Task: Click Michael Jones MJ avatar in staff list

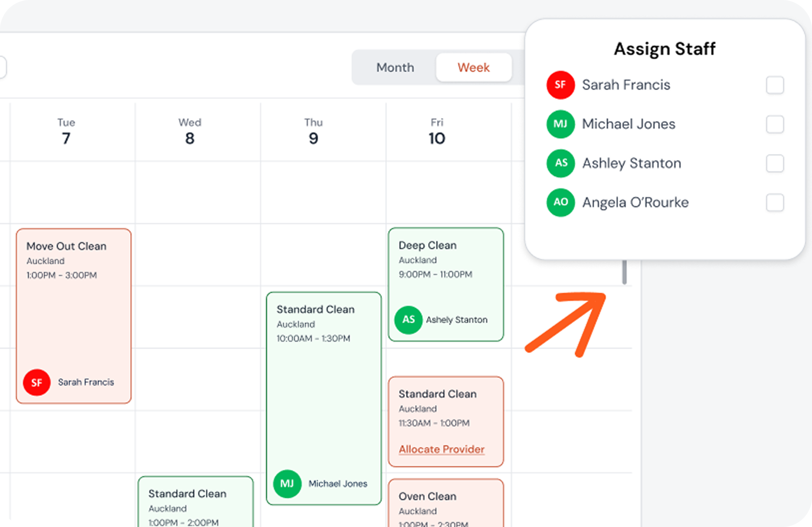Action: (560, 124)
